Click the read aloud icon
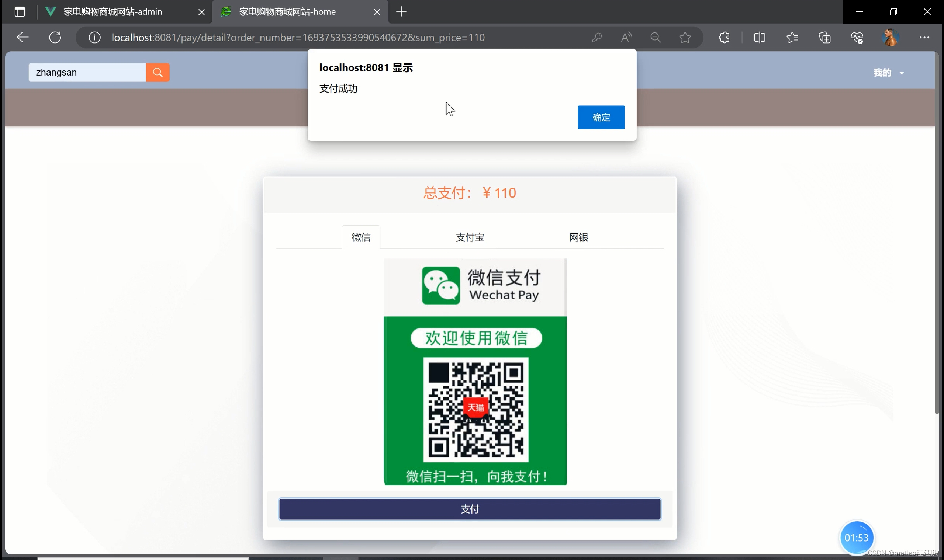Screen dimensions: 944x560 click(626, 37)
